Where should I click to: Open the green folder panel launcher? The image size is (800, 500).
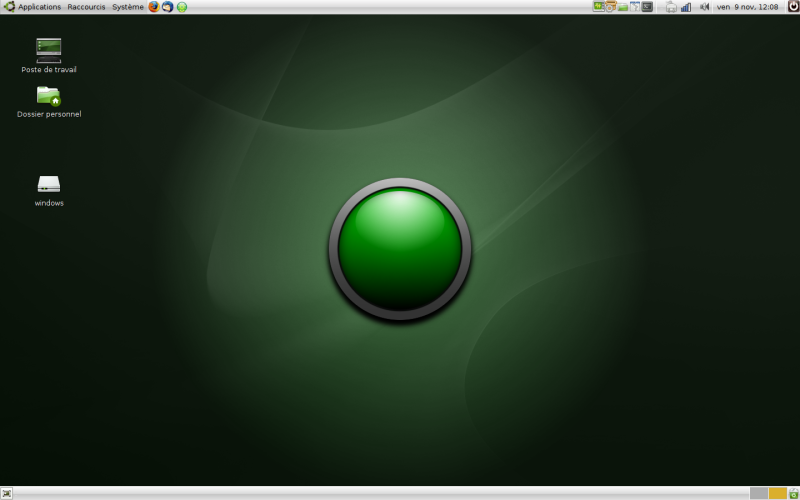click(x=622, y=7)
